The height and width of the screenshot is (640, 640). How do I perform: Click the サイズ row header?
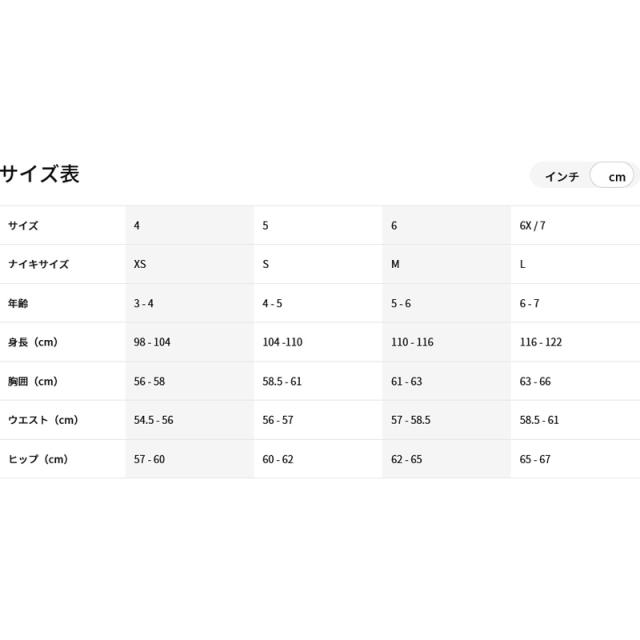pos(23,226)
